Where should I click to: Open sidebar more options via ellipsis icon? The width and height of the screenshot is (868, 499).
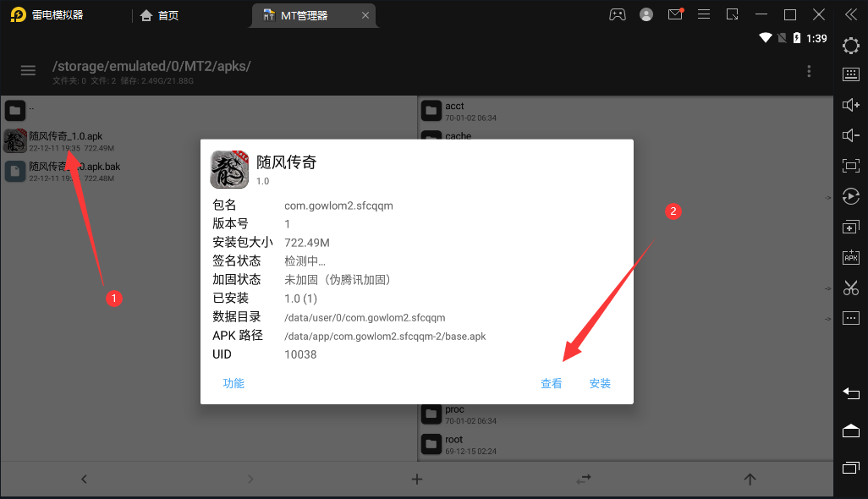pyautogui.click(x=850, y=318)
